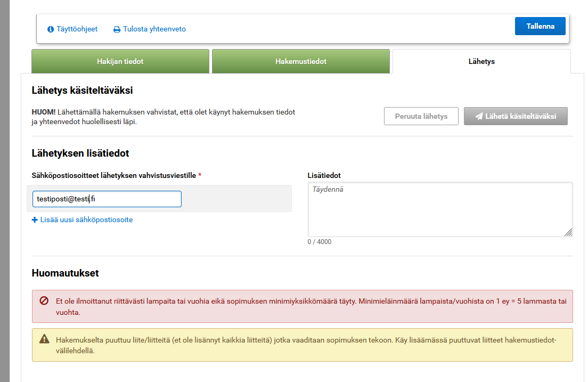Click into the Lisätiedot text area
This screenshot has height=382, width=588.
(439, 209)
